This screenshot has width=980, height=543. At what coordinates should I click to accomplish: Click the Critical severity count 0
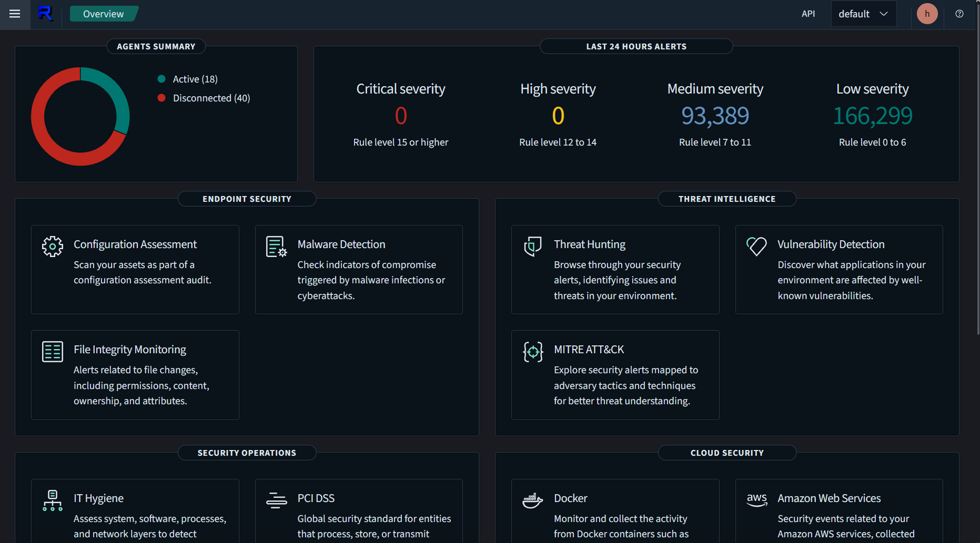click(x=401, y=116)
